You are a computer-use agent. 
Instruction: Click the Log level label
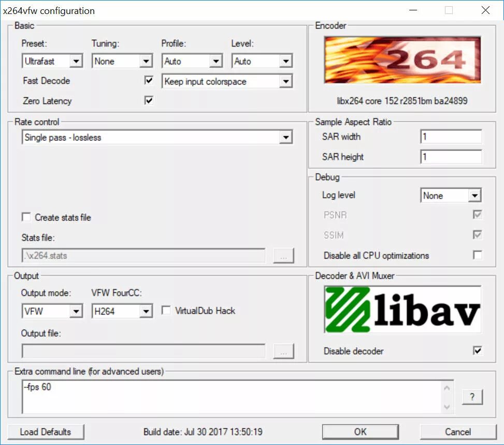[x=338, y=195]
